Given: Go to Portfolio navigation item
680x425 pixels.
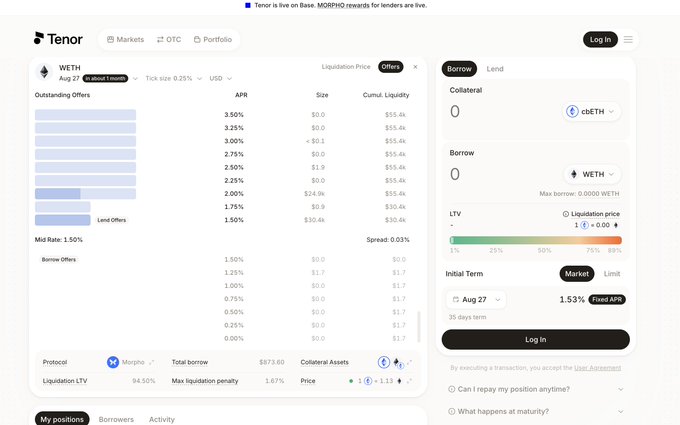Looking at the screenshot, I should (212, 39).
